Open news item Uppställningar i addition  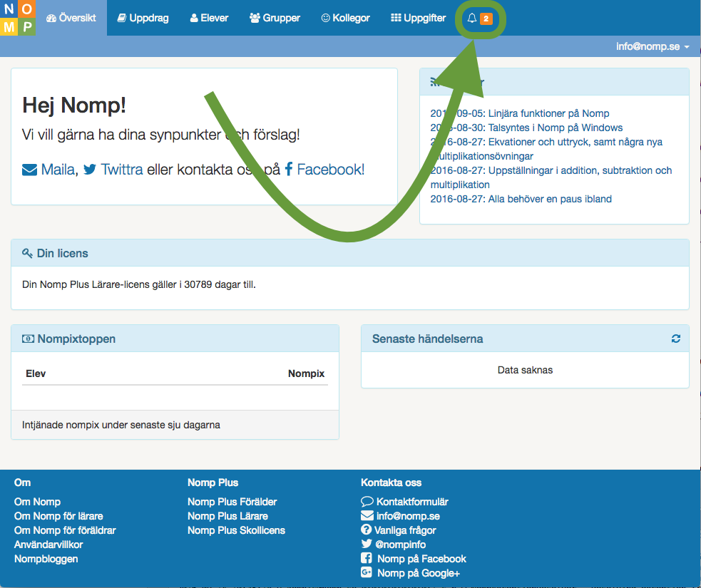(551, 177)
